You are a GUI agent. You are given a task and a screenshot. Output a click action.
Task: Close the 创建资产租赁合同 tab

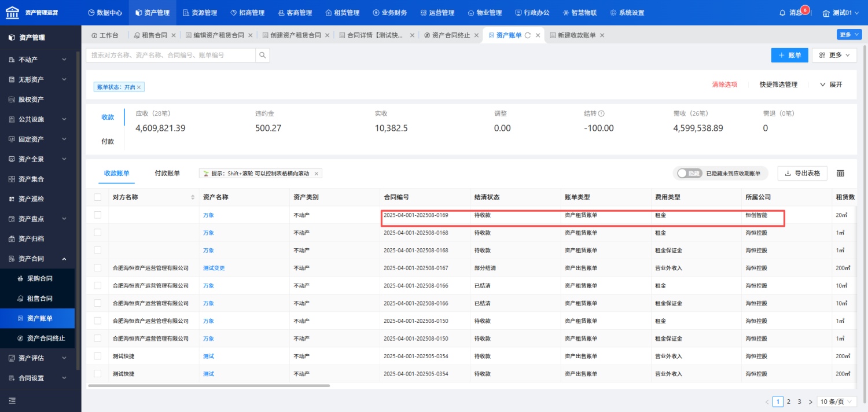coord(327,35)
